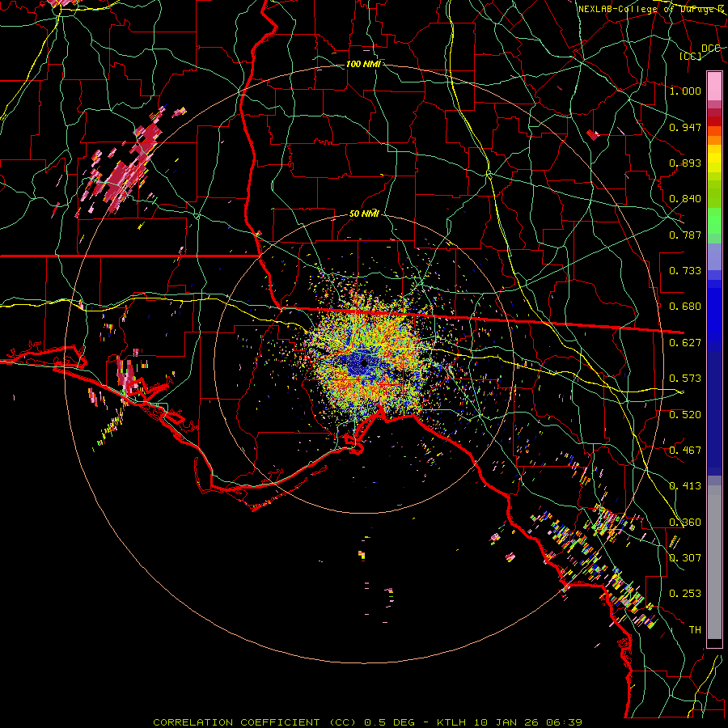
Task: Click the 0.360 legend value
Action: pos(685,523)
